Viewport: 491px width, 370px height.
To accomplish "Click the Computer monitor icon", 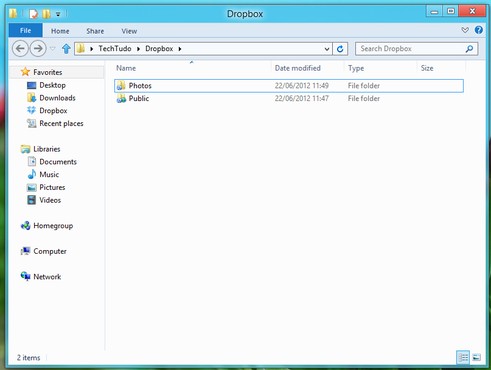I will (x=25, y=251).
